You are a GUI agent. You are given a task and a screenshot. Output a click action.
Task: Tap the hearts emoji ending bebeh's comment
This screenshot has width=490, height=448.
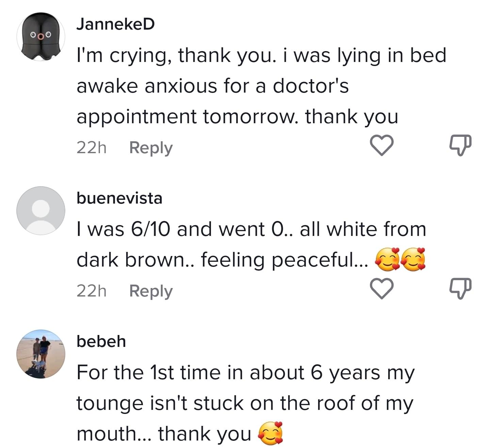[271, 434]
